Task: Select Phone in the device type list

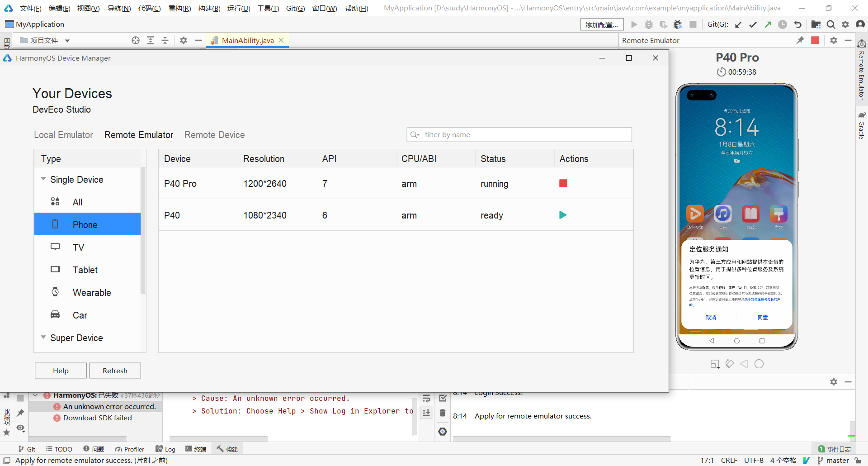Action: (87, 224)
